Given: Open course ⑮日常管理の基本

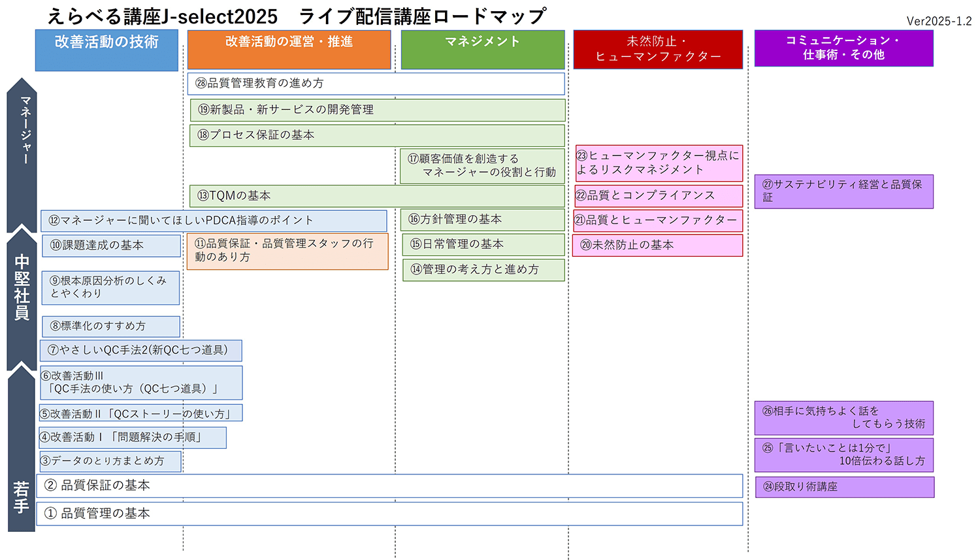Looking at the screenshot, I should (483, 244).
